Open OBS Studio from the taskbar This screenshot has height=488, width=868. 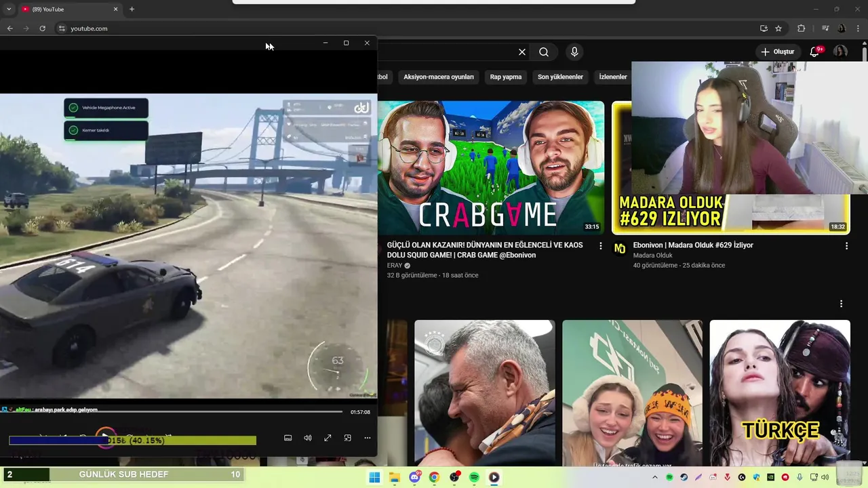pyautogui.click(x=454, y=477)
